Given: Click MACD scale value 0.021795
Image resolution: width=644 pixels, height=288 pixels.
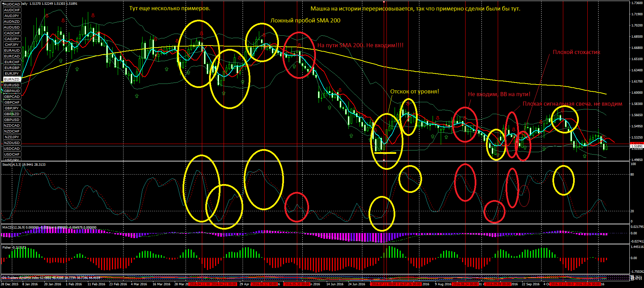Looking at the screenshot, I should point(637,227).
